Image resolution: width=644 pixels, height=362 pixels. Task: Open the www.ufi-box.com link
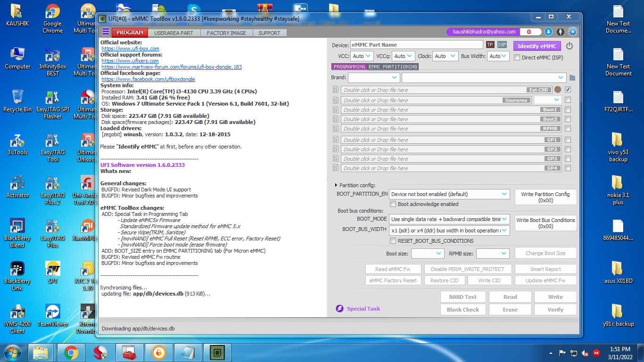pyautogui.click(x=130, y=49)
